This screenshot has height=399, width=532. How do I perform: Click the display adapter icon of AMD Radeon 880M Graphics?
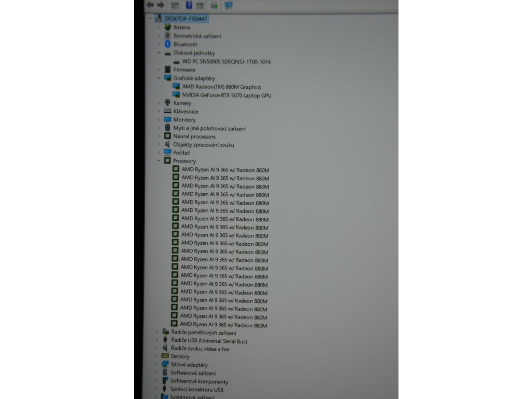(176, 87)
